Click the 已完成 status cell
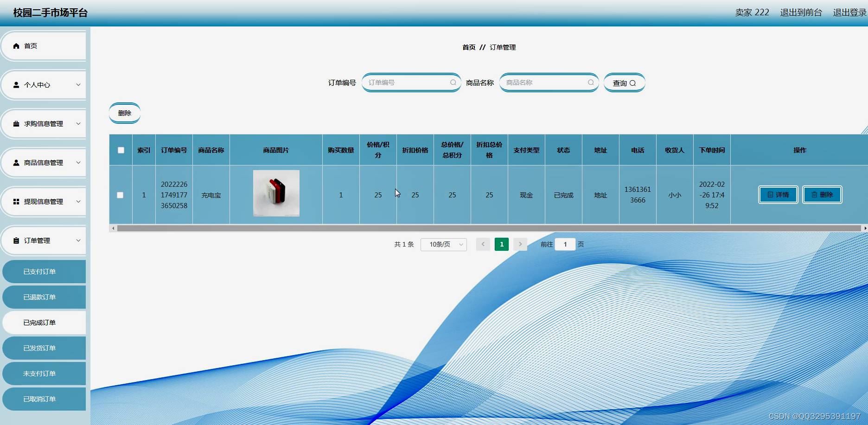The height and width of the screenshot is (425, 868). click(563, 195)
